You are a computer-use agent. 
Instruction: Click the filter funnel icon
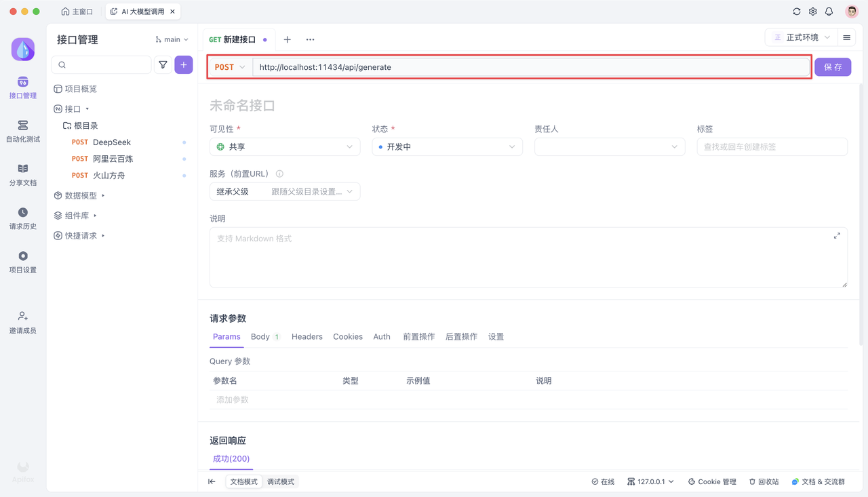(163, 65)
